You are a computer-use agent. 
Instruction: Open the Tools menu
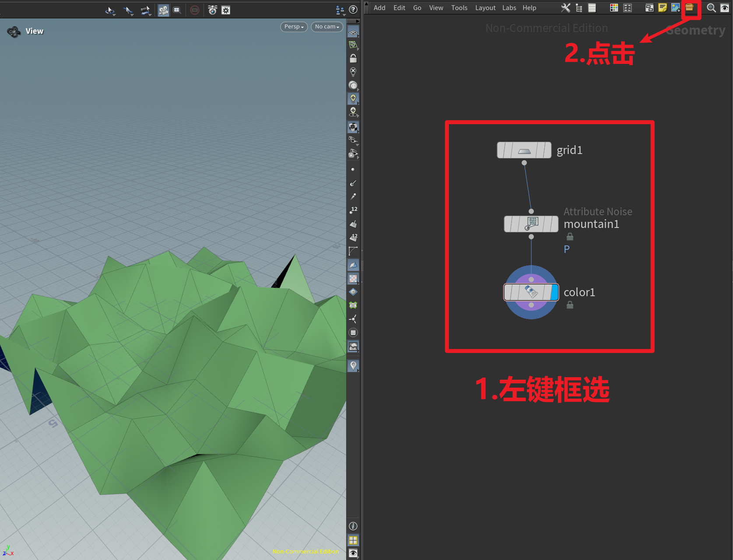click(x=459, y=7)
